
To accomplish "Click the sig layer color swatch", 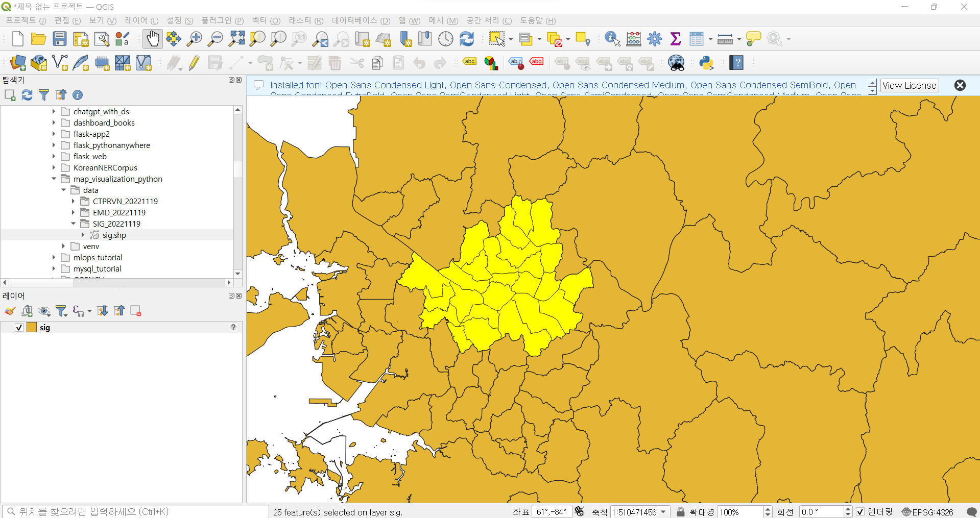I will coord(32,328).
